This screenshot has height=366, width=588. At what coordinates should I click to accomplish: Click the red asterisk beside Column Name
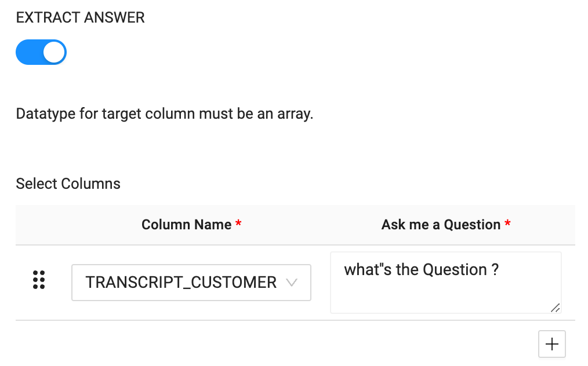(x=238, y=225)
